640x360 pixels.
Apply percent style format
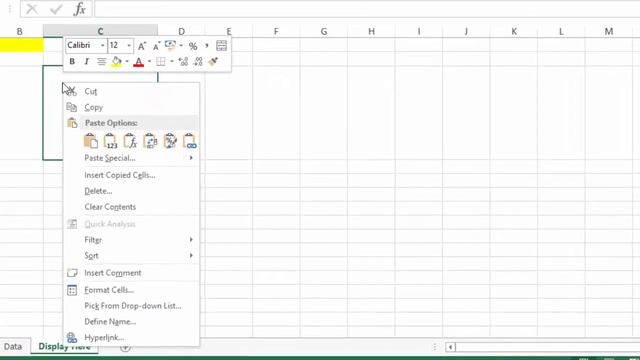(193, 46)
